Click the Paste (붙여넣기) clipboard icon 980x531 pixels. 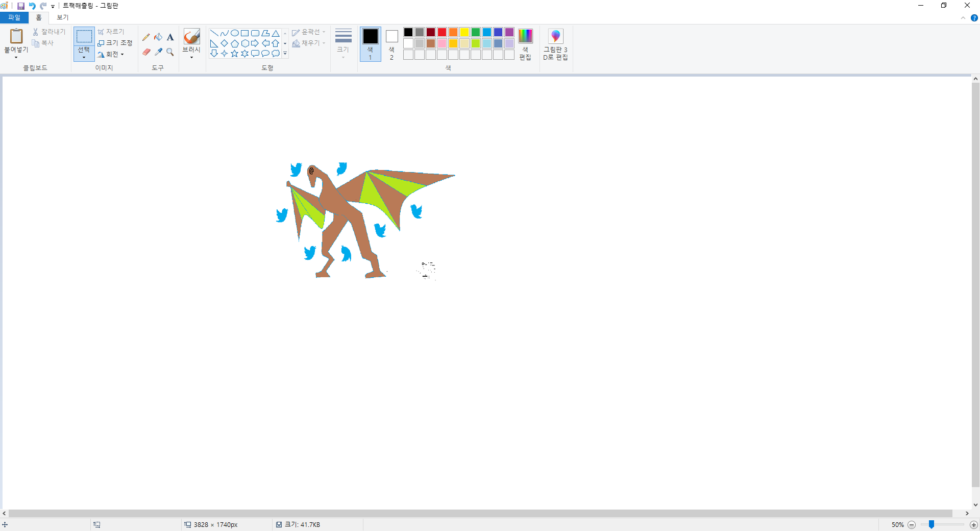click(16, 36)
